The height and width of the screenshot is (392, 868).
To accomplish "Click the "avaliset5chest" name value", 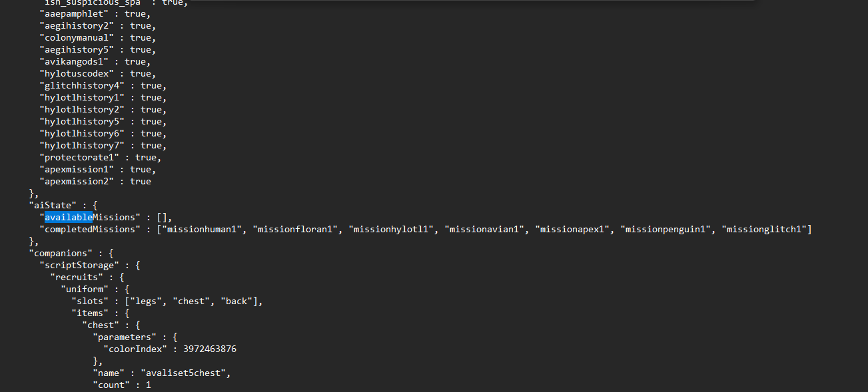I will (184, 373).
